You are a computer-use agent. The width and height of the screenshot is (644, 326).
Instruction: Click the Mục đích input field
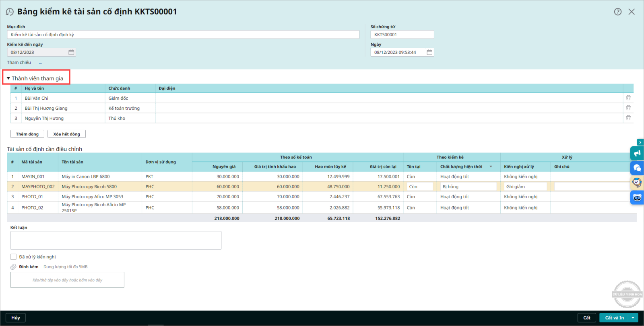(x=183, y=35)
